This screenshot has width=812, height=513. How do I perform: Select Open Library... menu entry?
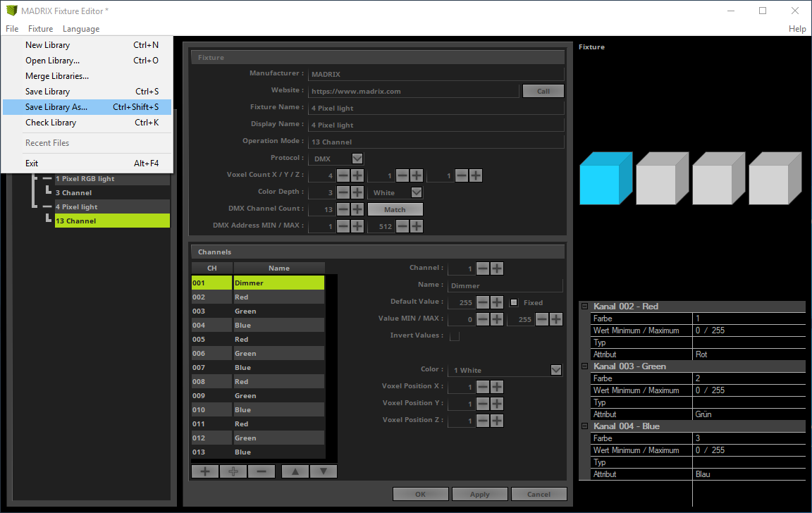click(87, 61)
